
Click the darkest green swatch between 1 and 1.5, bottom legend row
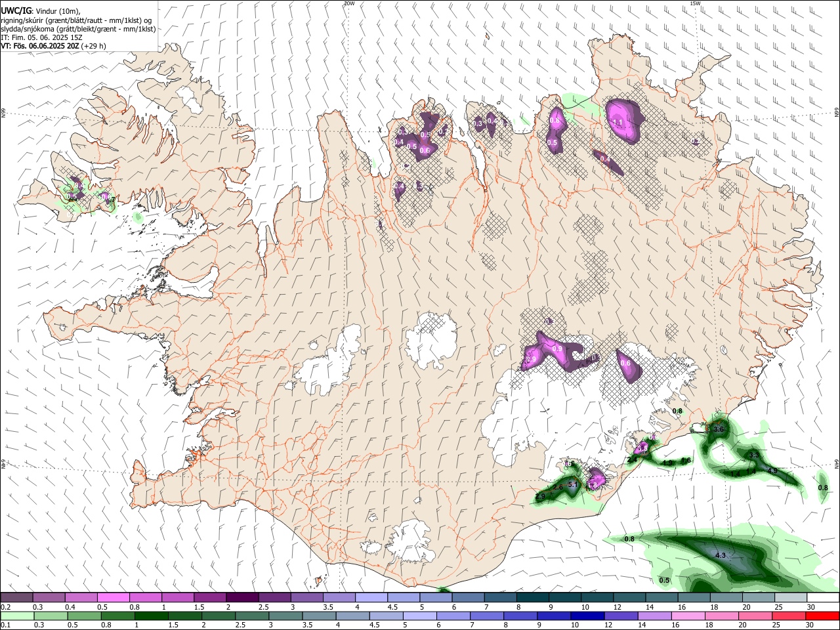[x=152, y=616]
